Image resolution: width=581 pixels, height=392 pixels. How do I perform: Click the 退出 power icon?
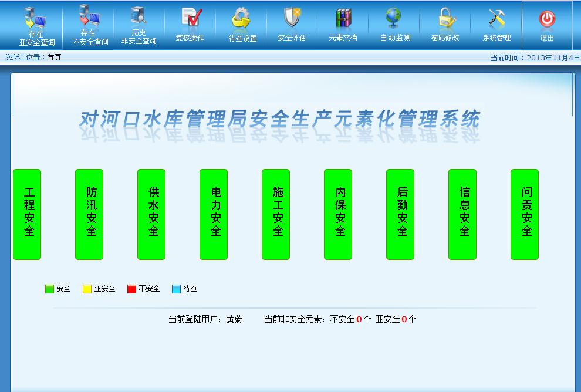coord(547,19)
